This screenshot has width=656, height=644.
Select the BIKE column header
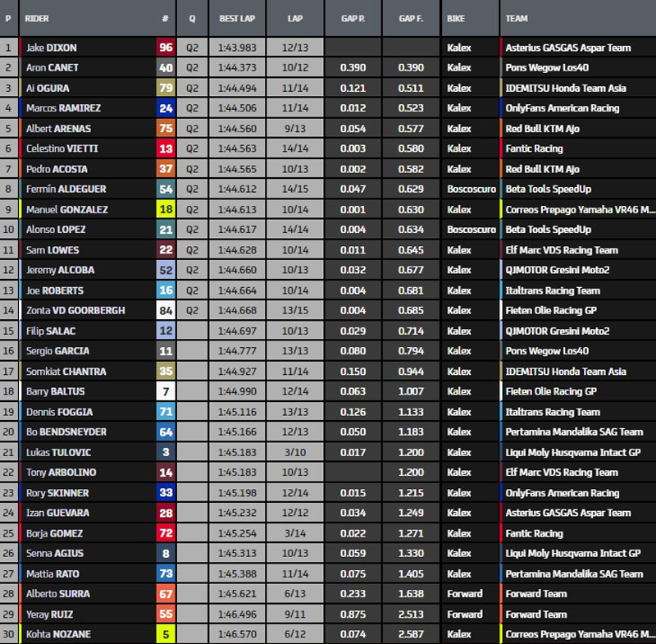456,18
